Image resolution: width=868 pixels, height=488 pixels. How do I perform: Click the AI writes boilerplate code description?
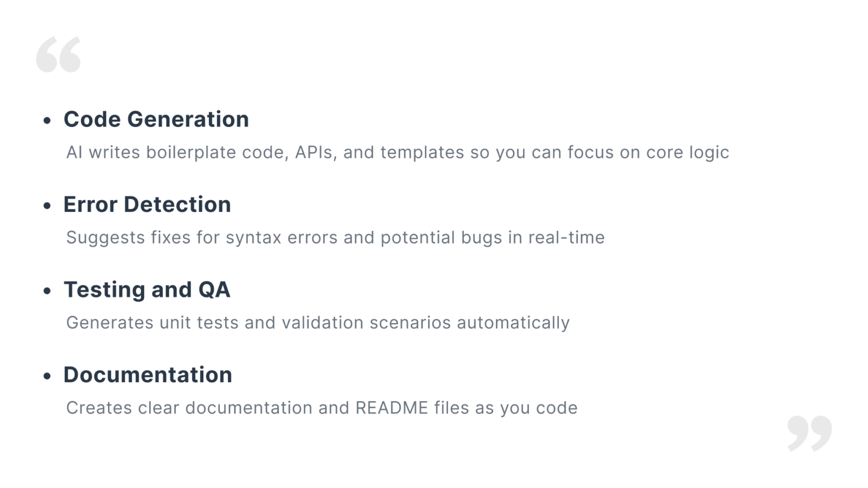[x=398, y=152]
